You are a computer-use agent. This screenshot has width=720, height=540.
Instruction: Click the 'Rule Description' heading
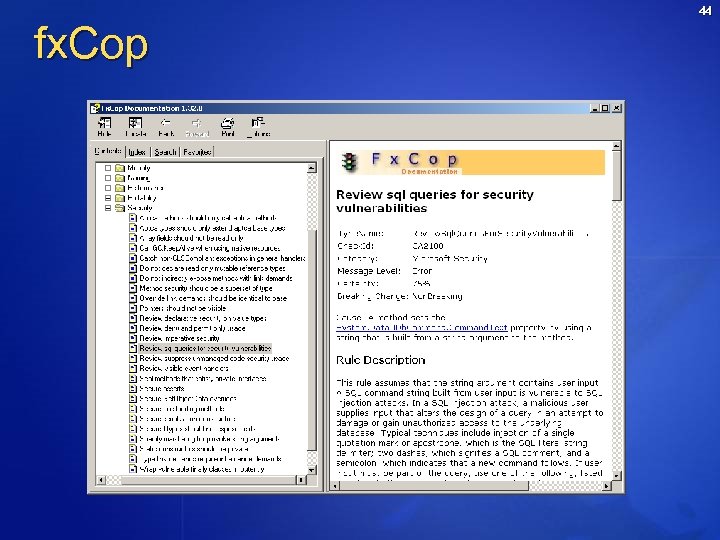[381, 360]
